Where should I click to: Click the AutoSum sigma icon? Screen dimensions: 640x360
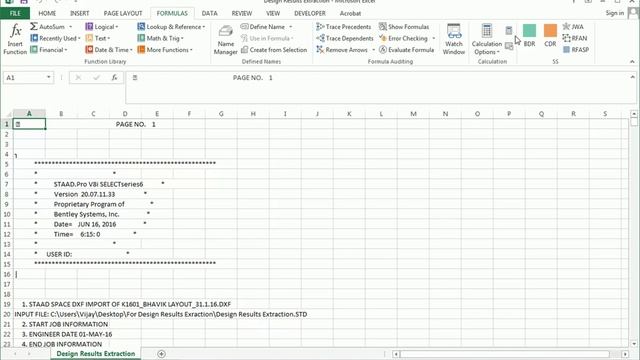tap(34, 27)
